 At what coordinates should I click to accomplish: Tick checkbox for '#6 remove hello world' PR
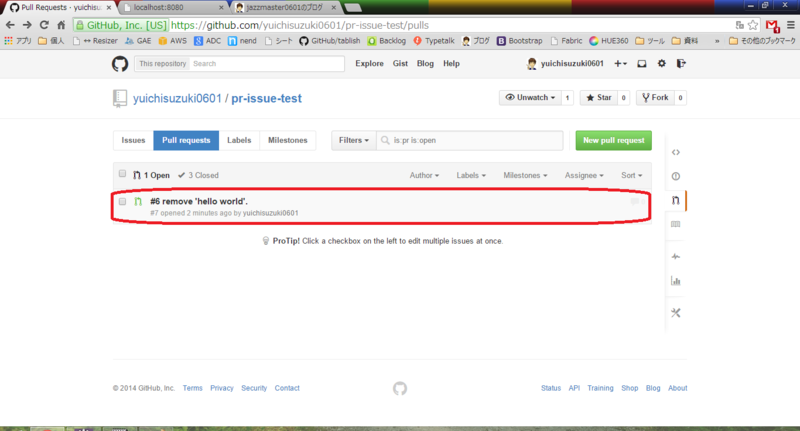pos(122,201)
